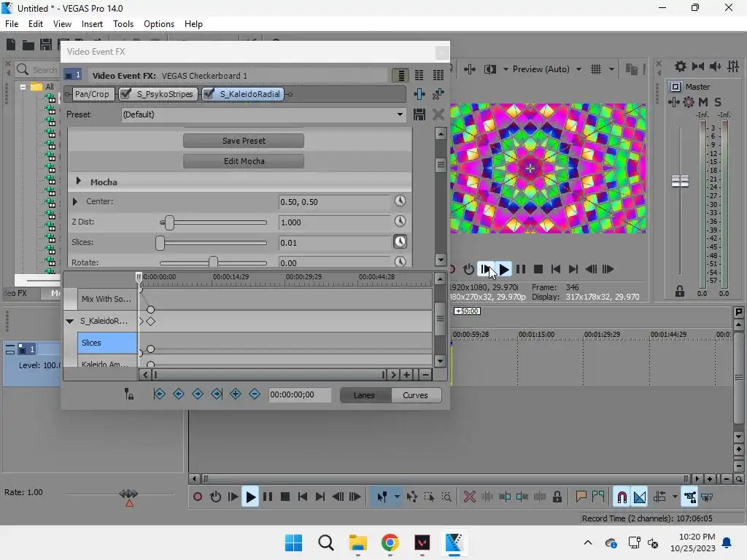The height and width of the screenshot is (560, 747).
Task: Click the Lock Event padlock icon
Action: (x=557, y=497)
